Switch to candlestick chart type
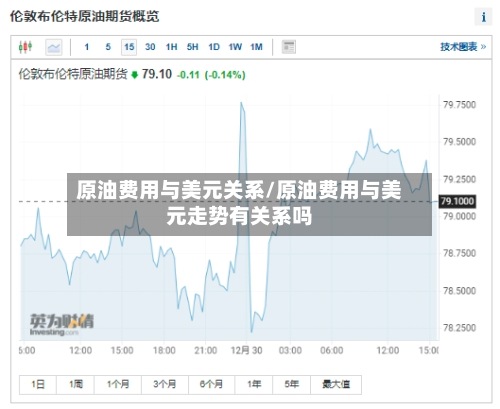Viewport: 500px width, 409px height. (x=25, y=47)
